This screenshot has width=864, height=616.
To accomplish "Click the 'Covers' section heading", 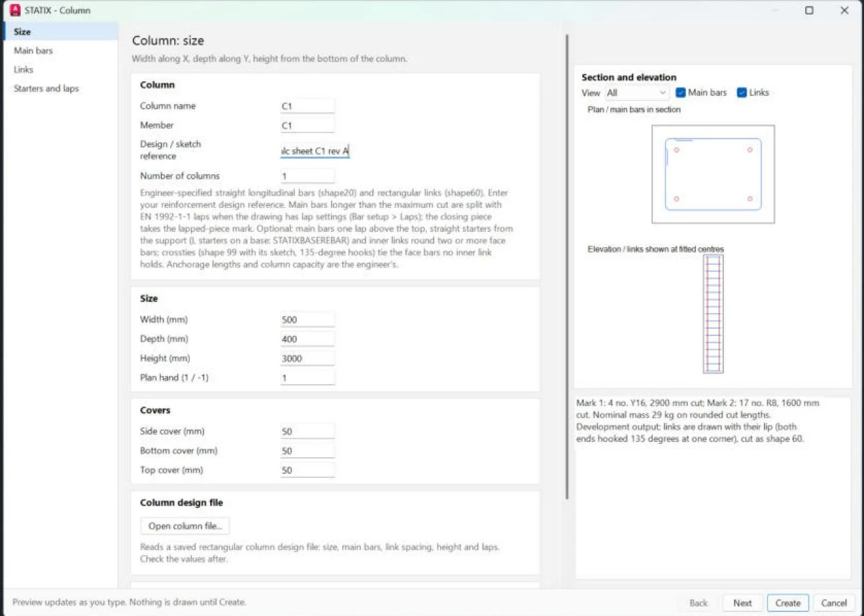I will click(x=155, y=410).
